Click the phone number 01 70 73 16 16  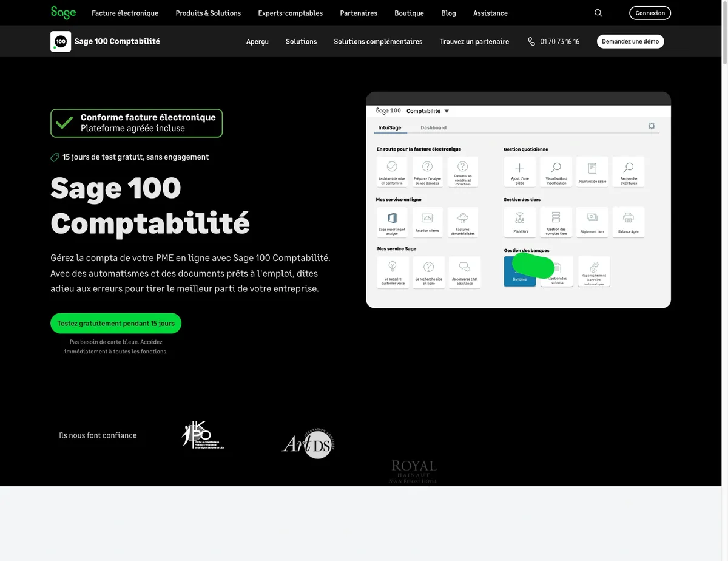[x=559, y=41]
